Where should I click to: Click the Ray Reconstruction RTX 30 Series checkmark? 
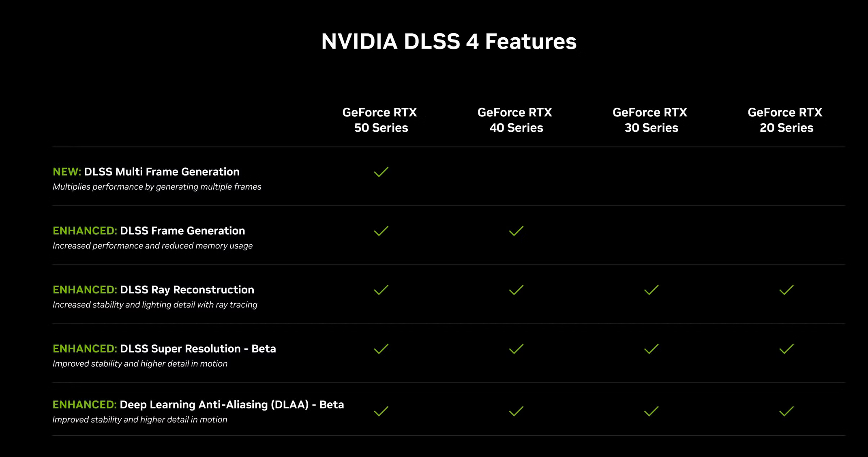[651, 290]
